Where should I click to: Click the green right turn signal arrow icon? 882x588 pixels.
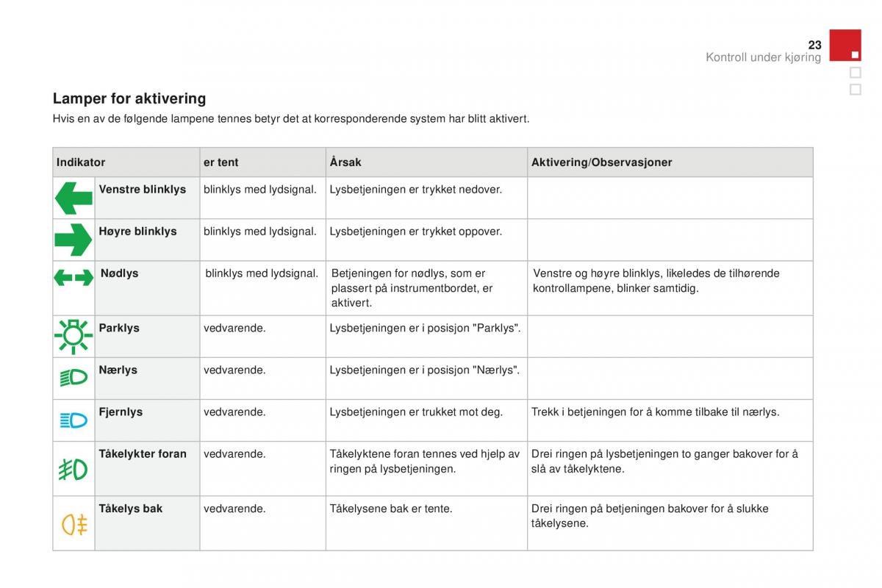(73, 240)
